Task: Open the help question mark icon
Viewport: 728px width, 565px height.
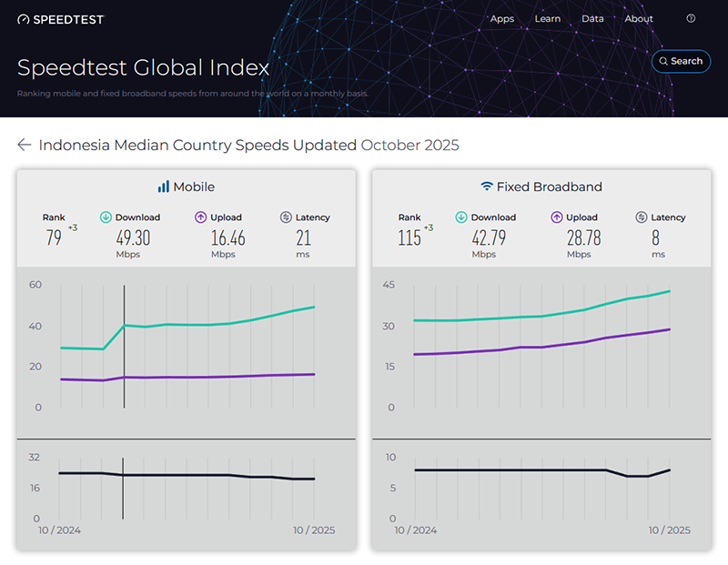Action: point(691,18)
